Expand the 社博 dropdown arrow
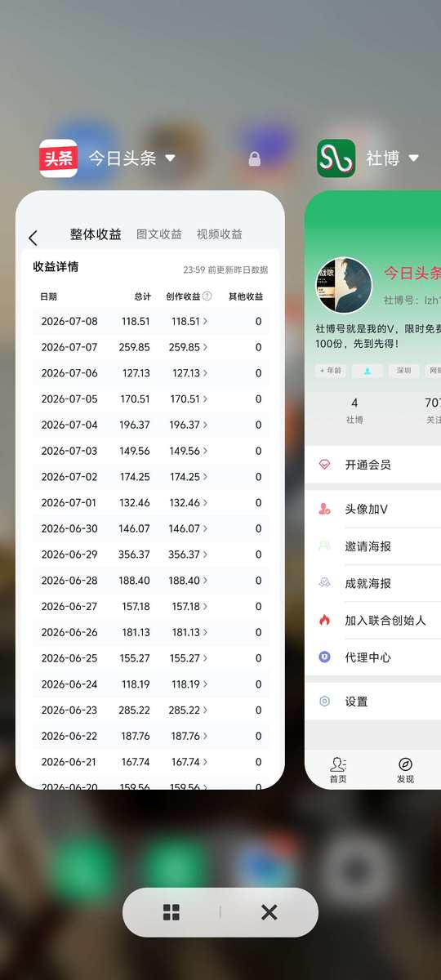Screen dimensions: 441x980 (x=413, y=158)
